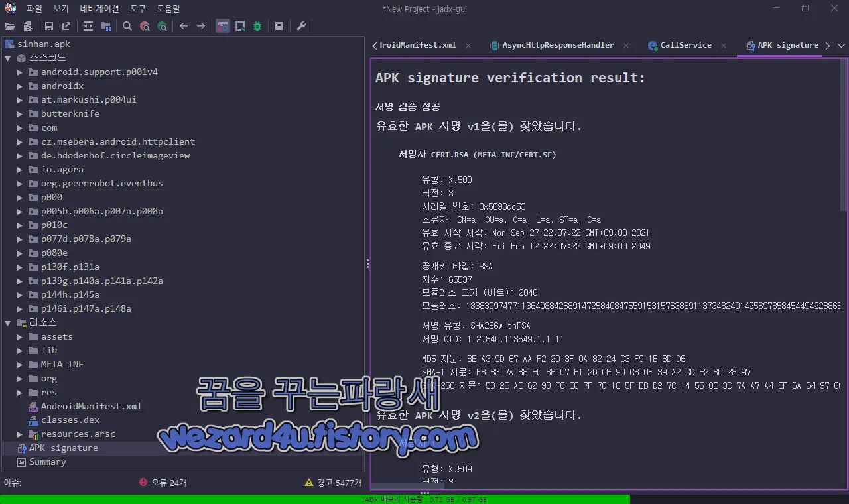The height and width of the screenshot is (504, 849).
Task: Collapse the 소스코드 tree node
Action: [8, 58]
